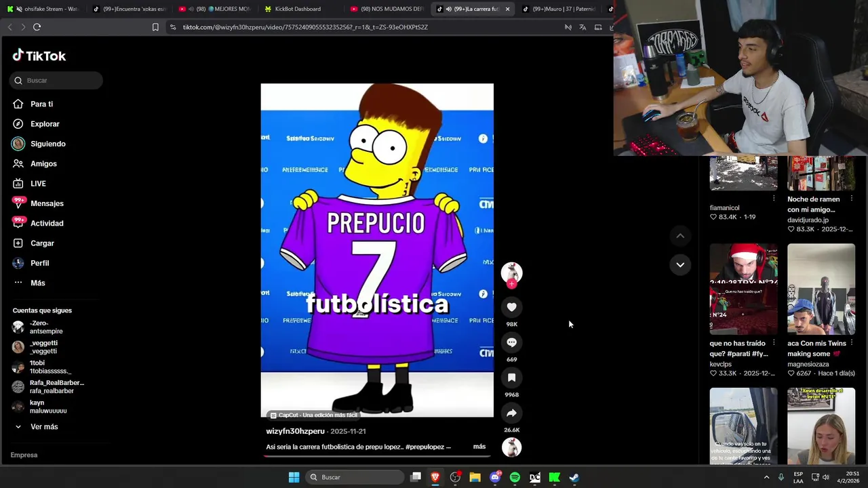The image size is (868, 488).
Task: Open Spotify from taskbar
Action: tap(515, 477)
